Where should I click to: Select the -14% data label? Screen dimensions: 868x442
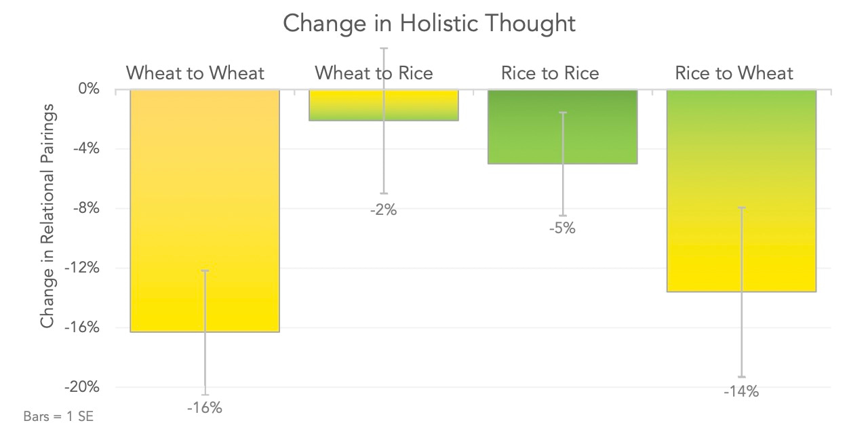tap(741, 392)
